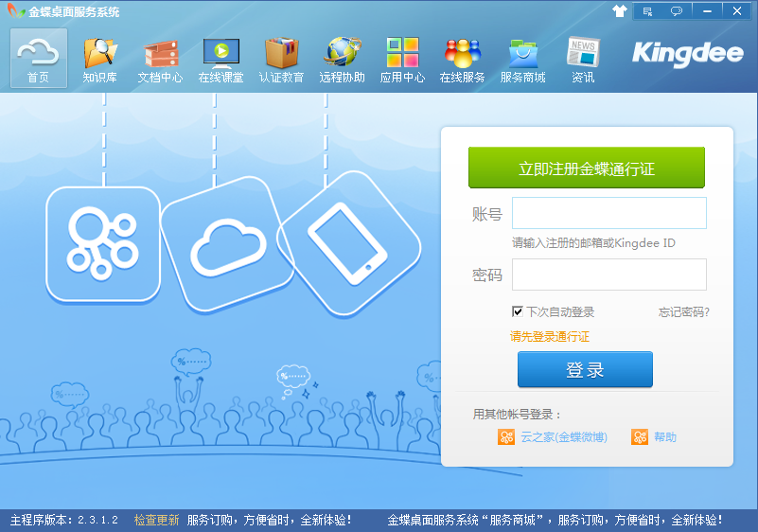
Task: Click the tablet device tile graphic
Action: (348, 243)
